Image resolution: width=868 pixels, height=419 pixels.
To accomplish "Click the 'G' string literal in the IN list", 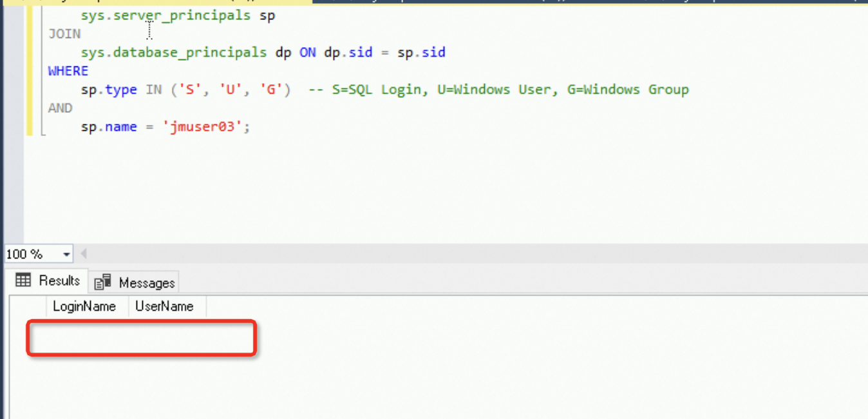I will (272, 90).
